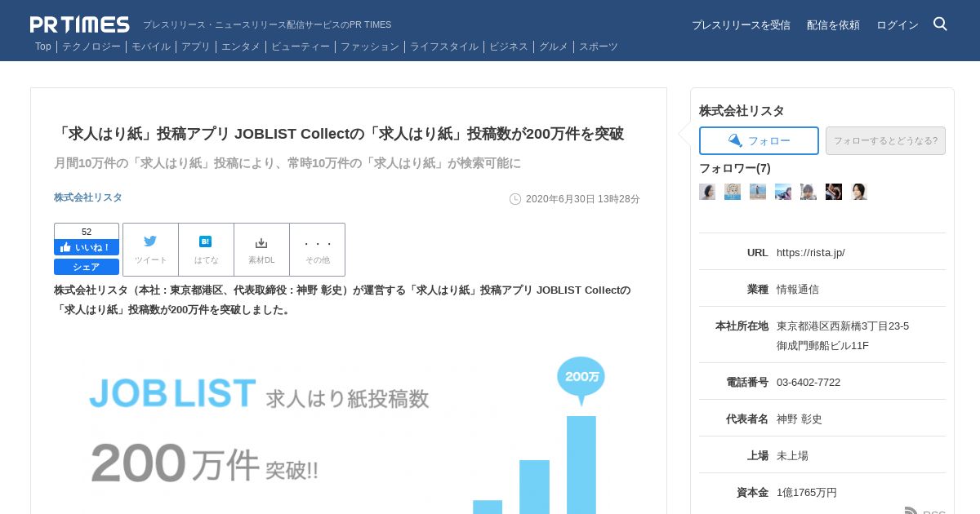Click the 52 likes count
The image size is (980, 514).
(87, 232)
